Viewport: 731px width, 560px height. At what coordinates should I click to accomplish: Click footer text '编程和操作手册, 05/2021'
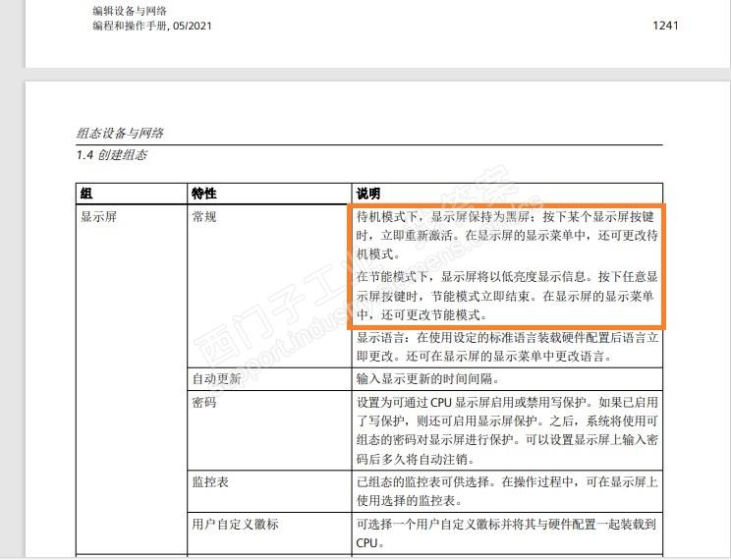tap(152, 26)
